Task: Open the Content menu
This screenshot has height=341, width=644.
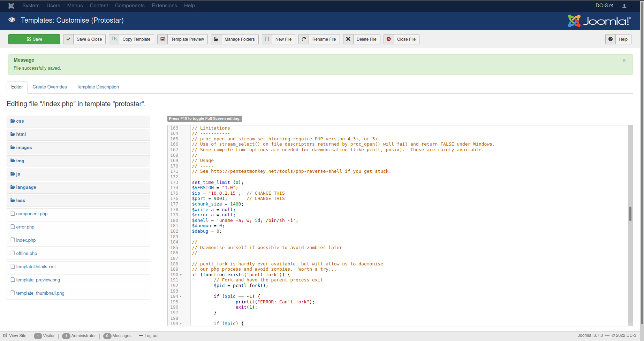Action: click(99, 6)
